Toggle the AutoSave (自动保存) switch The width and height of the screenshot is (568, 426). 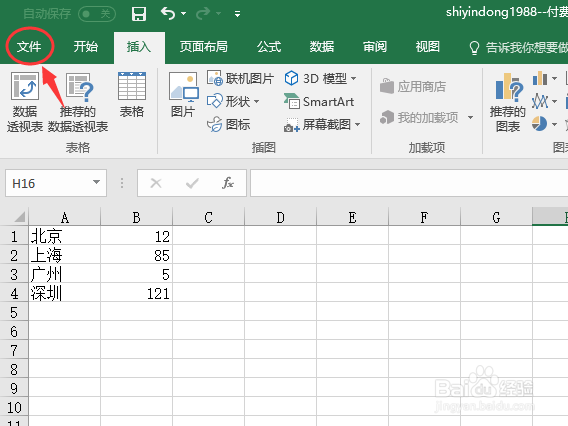[x=97, y=14]
